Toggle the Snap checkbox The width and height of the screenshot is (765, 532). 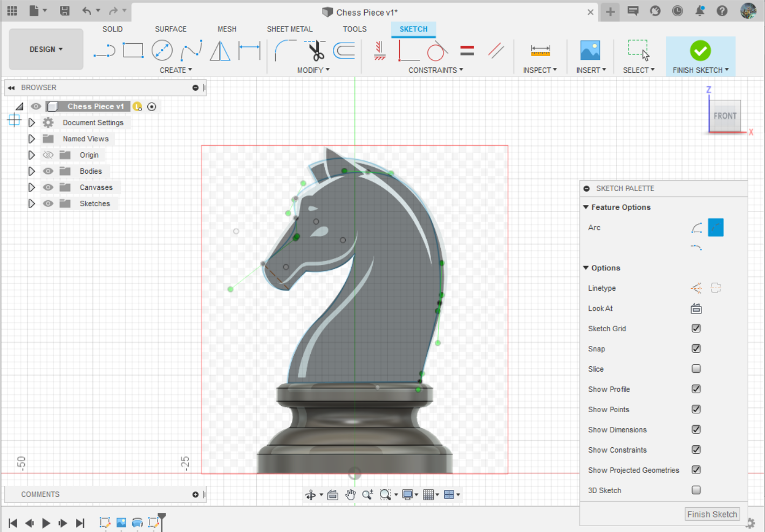(696, 349)
